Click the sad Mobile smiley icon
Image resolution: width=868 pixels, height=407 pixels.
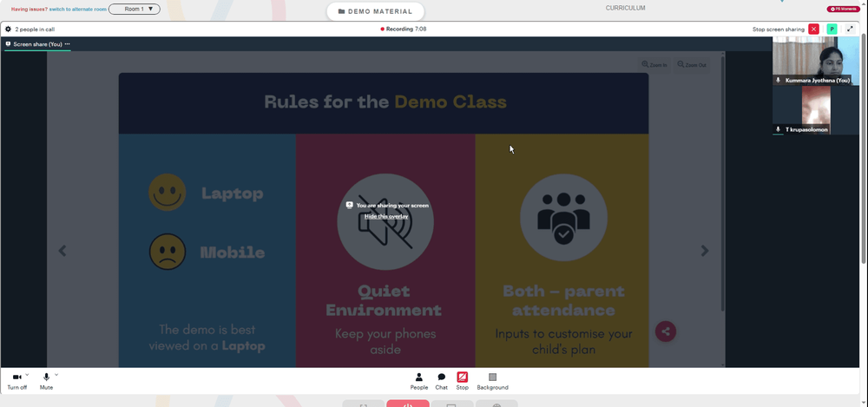coord(168,252)
